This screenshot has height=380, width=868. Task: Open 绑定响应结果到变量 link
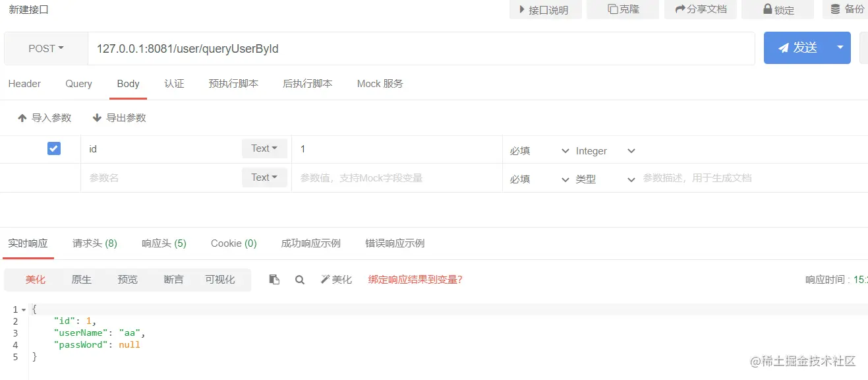pos(415,279)
